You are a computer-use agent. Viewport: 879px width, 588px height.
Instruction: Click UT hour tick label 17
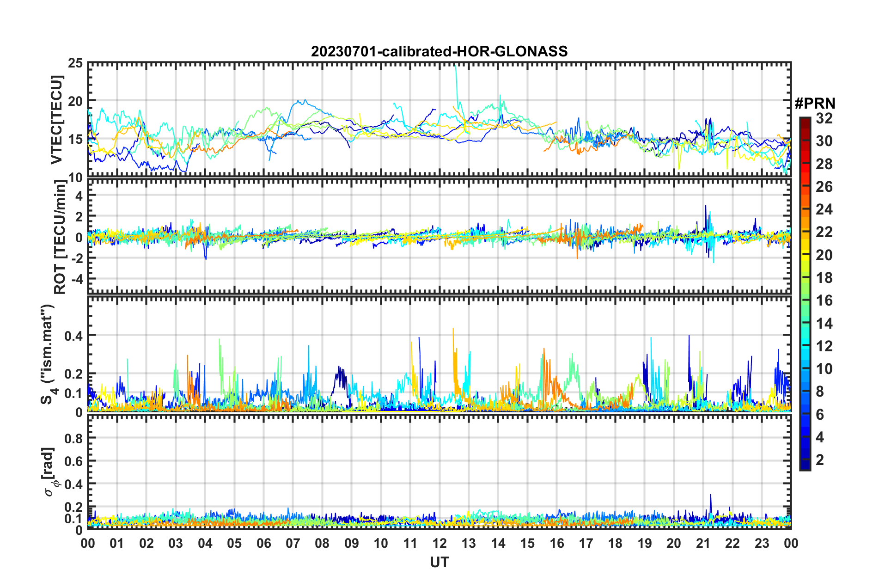click(586, 543)
